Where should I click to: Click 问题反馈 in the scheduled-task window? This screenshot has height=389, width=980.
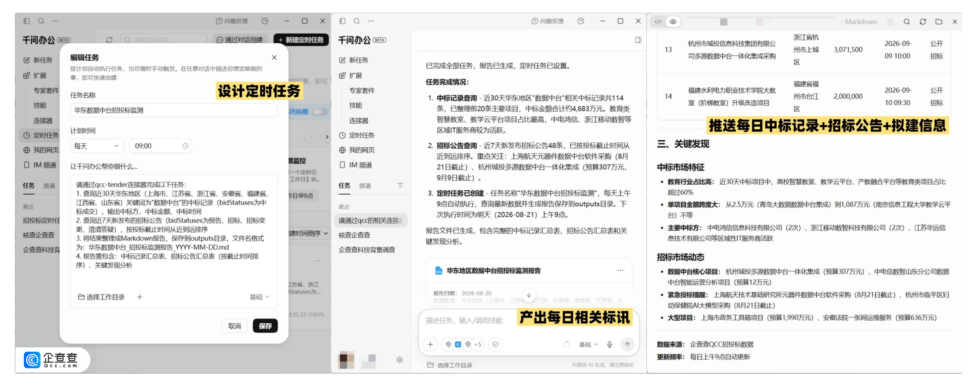point(232,21)
